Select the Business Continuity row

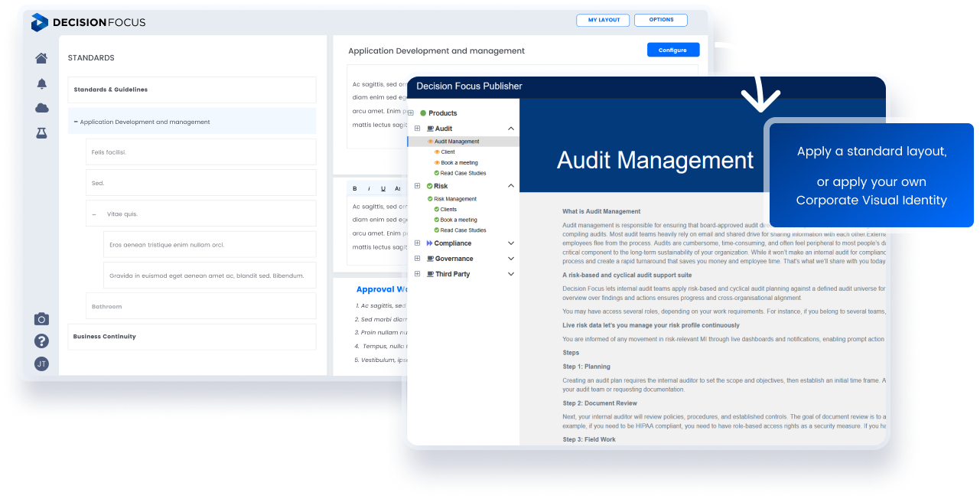[192, 337]
